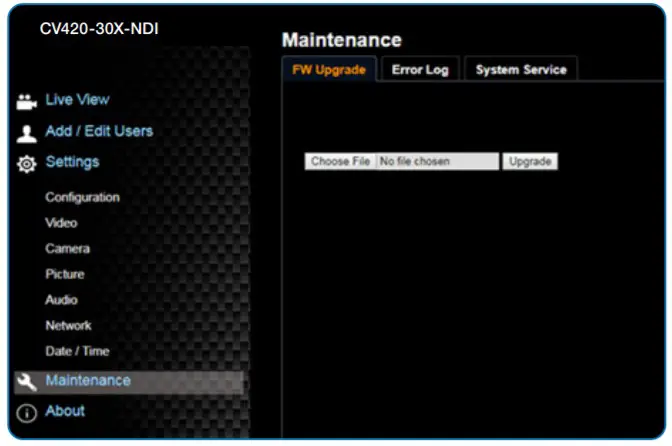Switch to the System Service tab

[521, 69]
